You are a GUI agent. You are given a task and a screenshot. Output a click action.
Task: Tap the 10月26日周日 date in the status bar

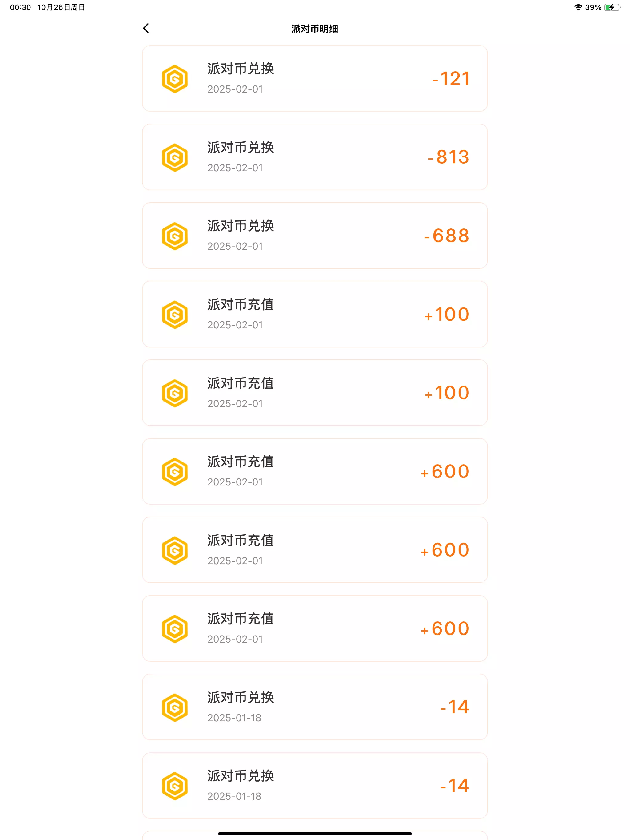click(61, 7)
